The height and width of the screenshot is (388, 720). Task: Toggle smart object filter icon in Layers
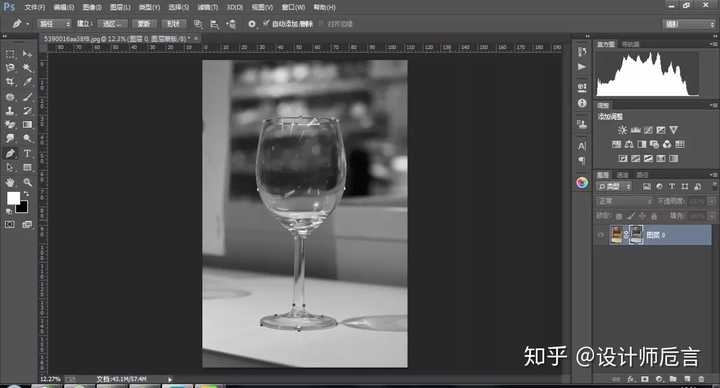pyautogui.click(x=698, y=186)
